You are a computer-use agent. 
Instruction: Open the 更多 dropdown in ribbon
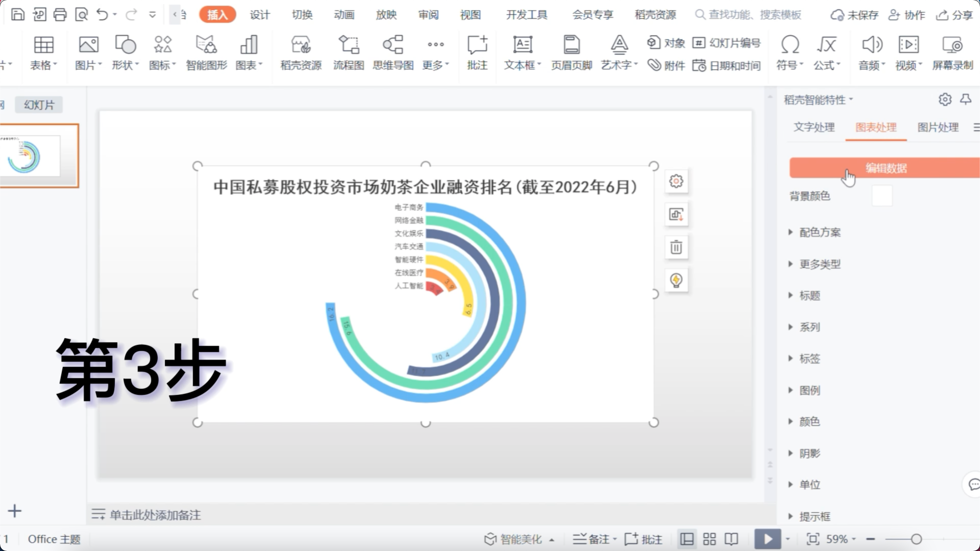click(436, 53)
